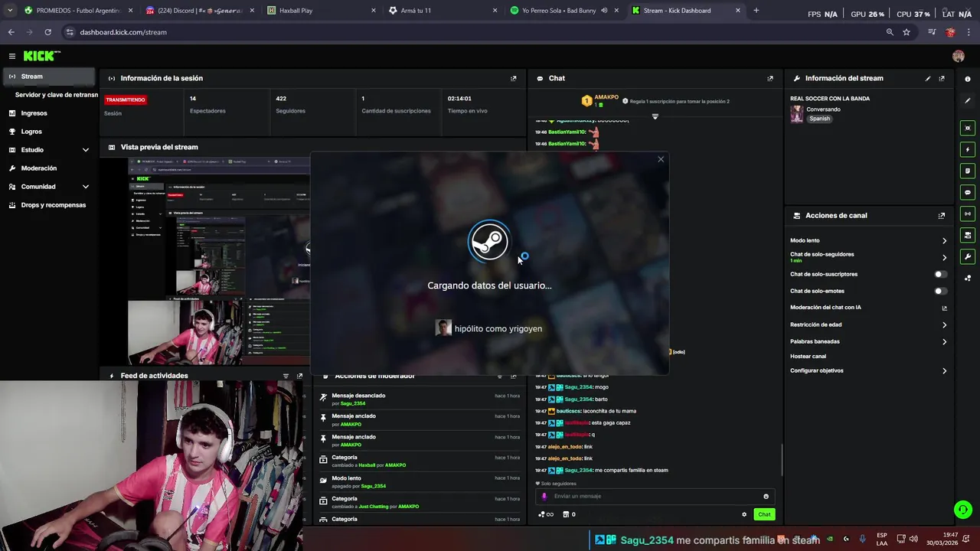The image size is (980, 551).
Task: Expand Modo lento options
Action: point(944,240)
